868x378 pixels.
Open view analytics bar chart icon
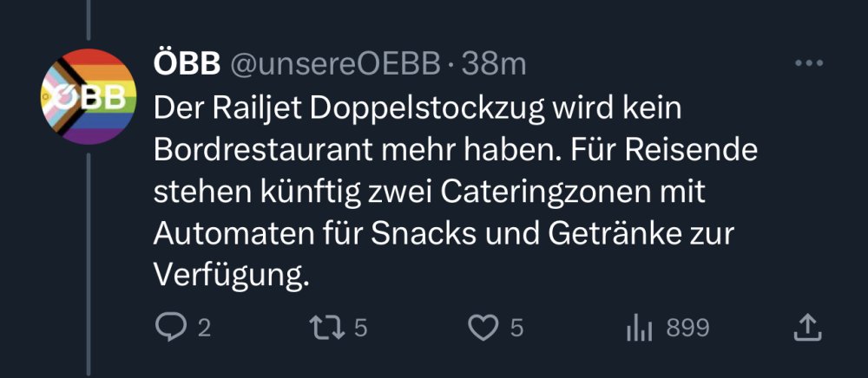click(x=640, y=328)
